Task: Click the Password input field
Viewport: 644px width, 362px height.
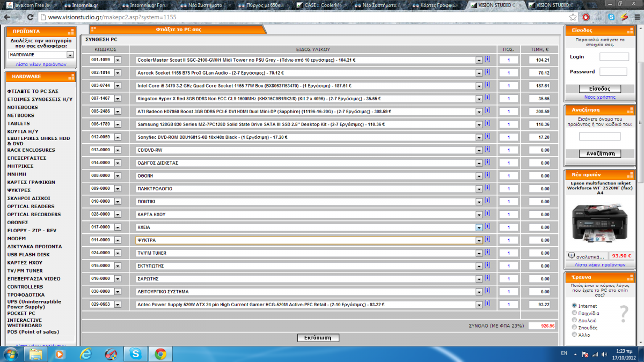Action: [x=613, y=71]
